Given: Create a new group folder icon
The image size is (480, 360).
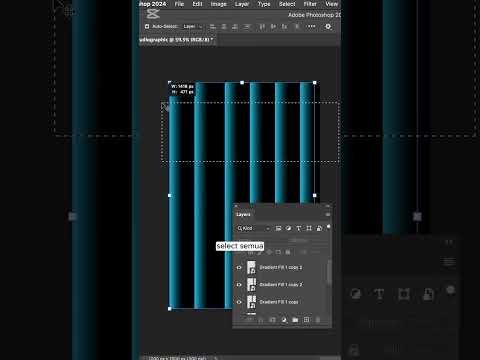Looking at the screenshot, I should 295,320.
